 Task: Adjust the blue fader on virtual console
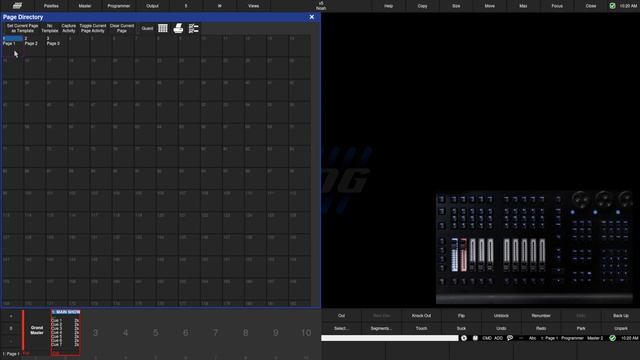pos(455,255)
